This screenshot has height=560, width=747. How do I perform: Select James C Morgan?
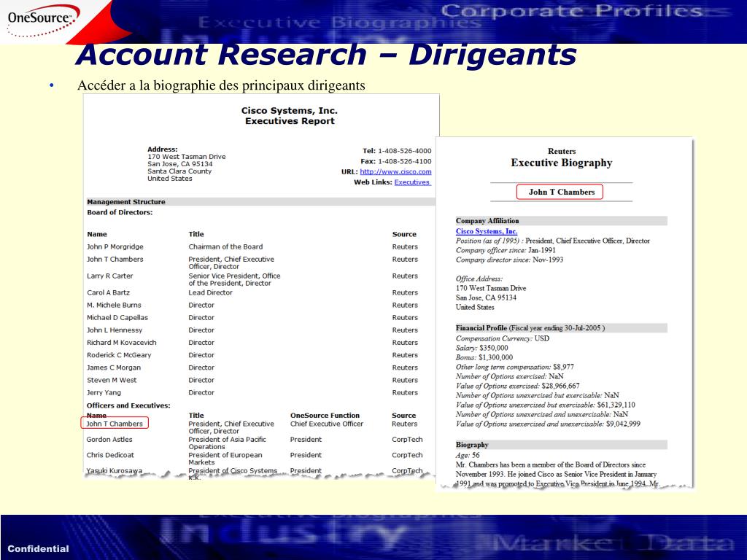(113, 367)
